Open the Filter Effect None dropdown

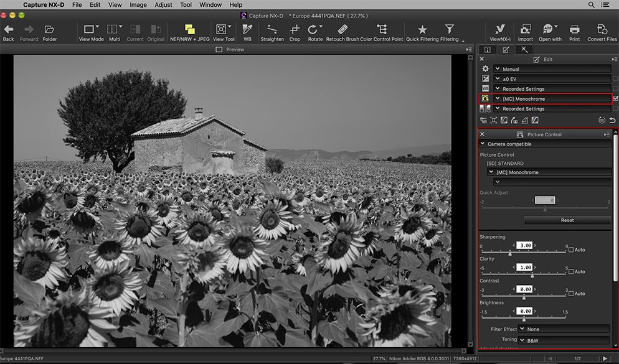point(564,329)
